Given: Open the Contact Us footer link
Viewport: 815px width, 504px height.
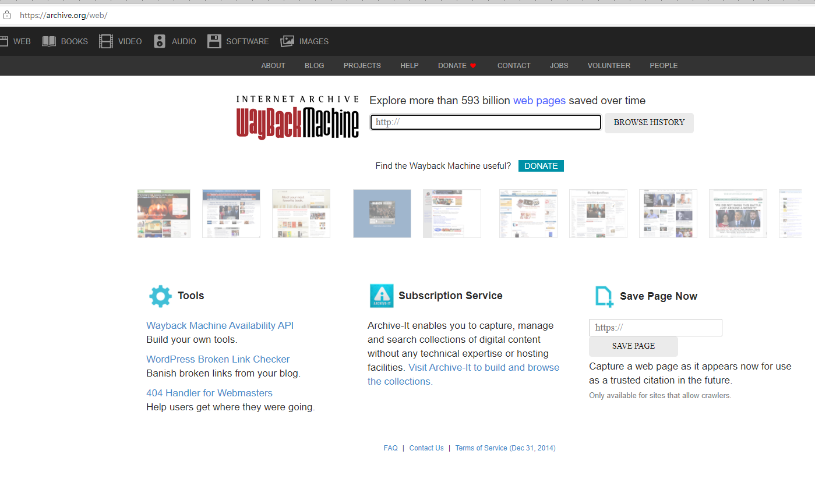Looking at the screenshot, I should pyautogui.click(x=426, y=448).
